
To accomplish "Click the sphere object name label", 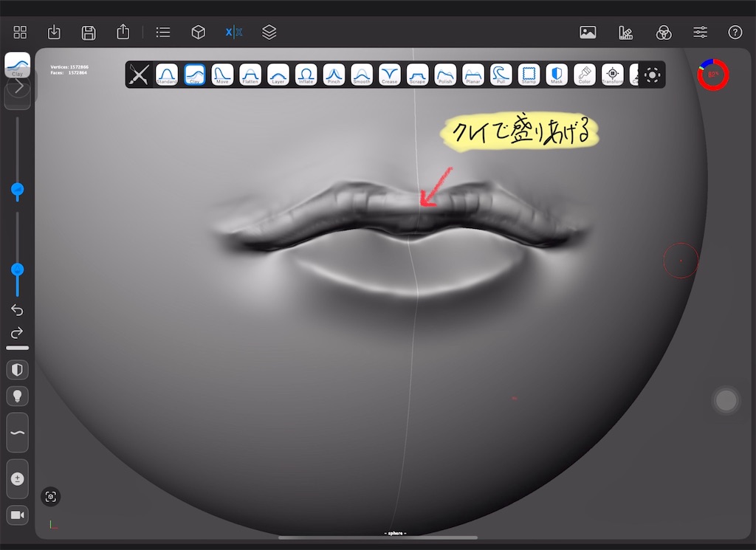I will tap(396, 533).
